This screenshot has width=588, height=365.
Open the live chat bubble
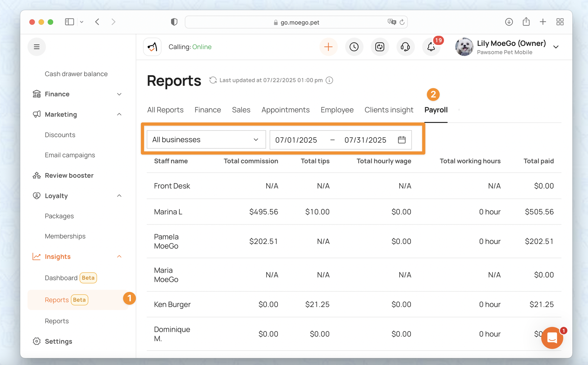[552, 338]
